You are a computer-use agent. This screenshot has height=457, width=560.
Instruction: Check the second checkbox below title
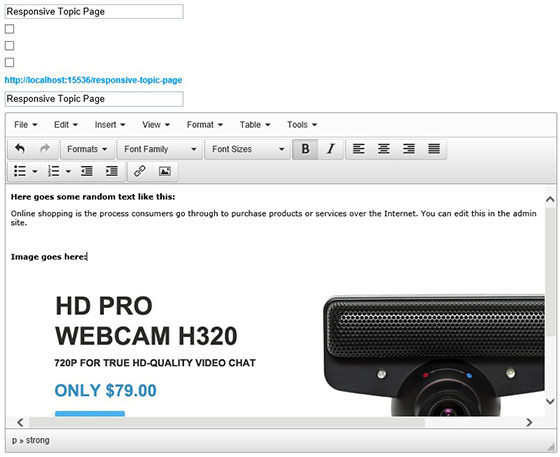point(10,46)
